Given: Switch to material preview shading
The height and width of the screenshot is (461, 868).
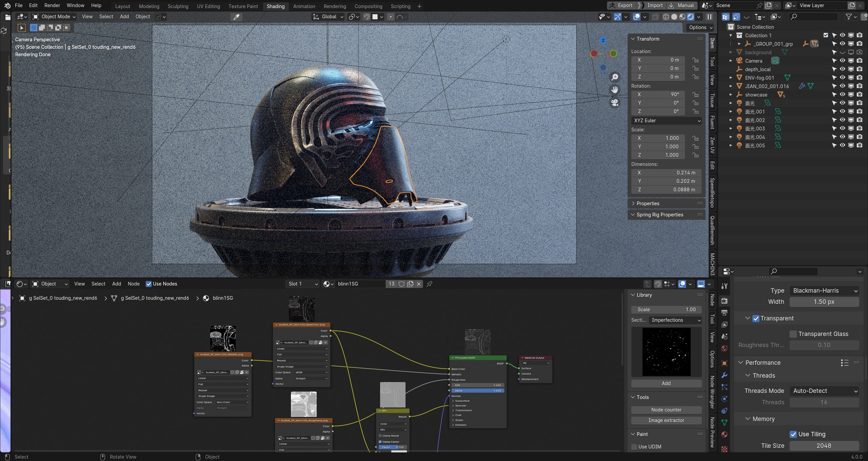Looking at the screenshot, I should 682,17.
